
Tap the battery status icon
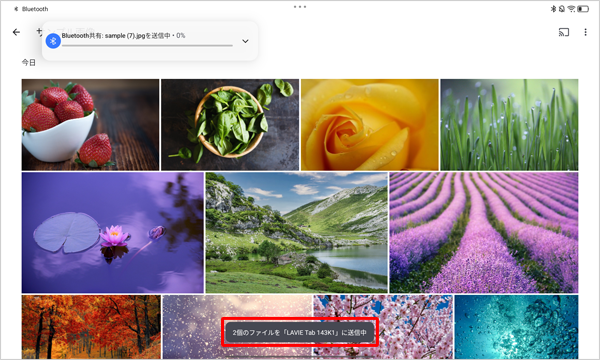(583, 9)
